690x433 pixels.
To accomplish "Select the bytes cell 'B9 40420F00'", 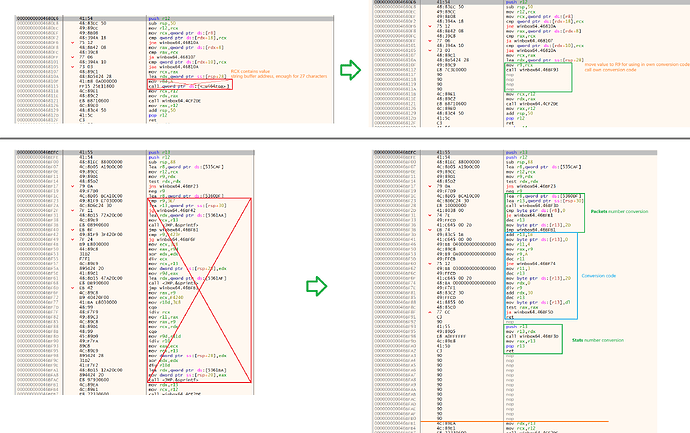I will click(x=95, y=297).
